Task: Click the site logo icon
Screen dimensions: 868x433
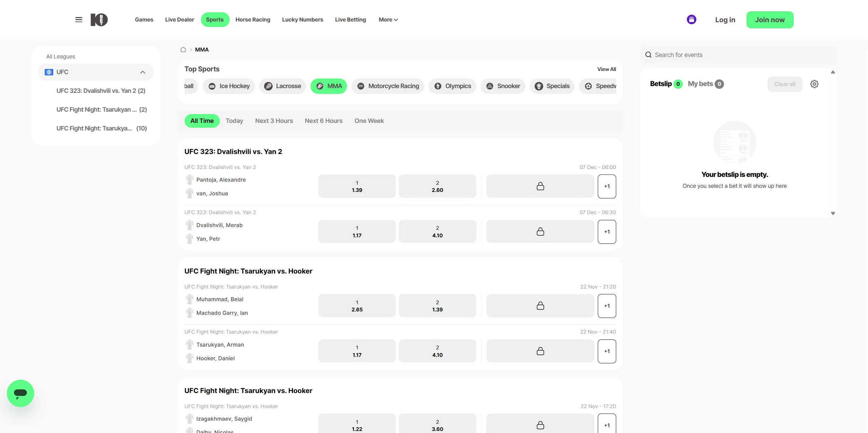Action: pyautogui.click(x=99, y=20)
